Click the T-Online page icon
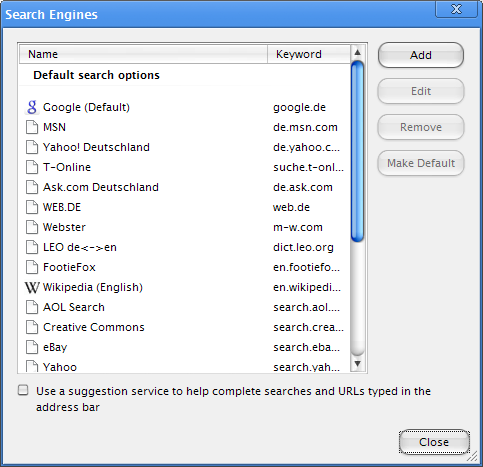This screenshot has width=483, height=467. (x=32, y=167)
